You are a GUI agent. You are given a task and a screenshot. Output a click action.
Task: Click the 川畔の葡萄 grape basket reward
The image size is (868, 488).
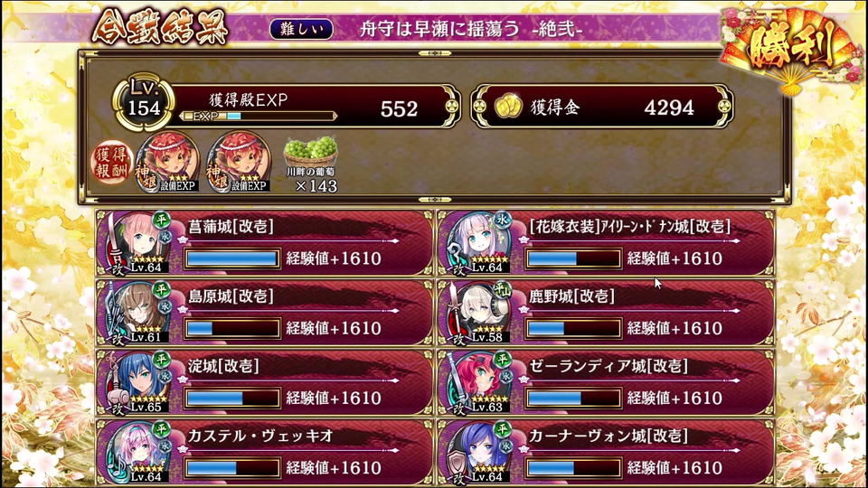point(310,164)
